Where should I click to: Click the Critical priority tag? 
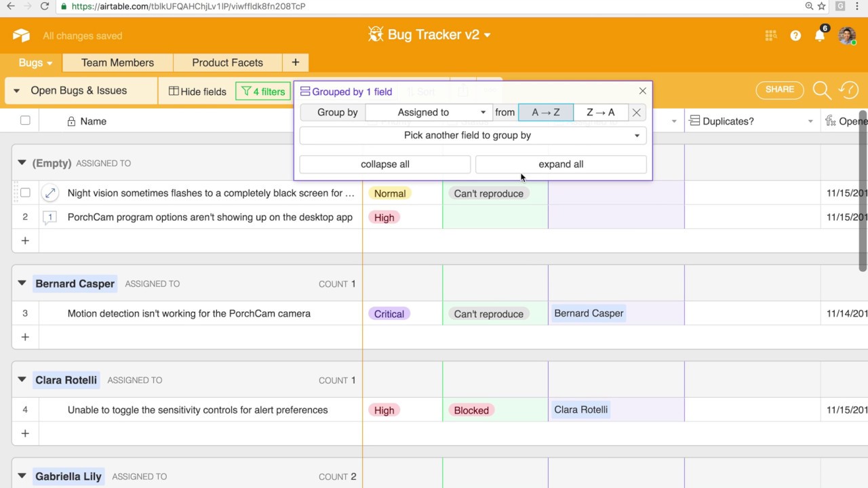pyautogui.click(x=389, y=314)
